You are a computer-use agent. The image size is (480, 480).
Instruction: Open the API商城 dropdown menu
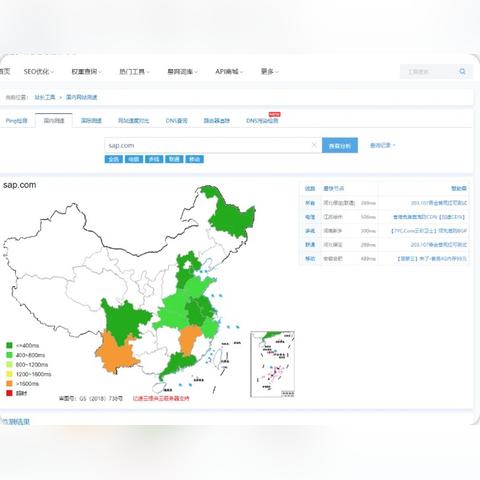[229, 72]
